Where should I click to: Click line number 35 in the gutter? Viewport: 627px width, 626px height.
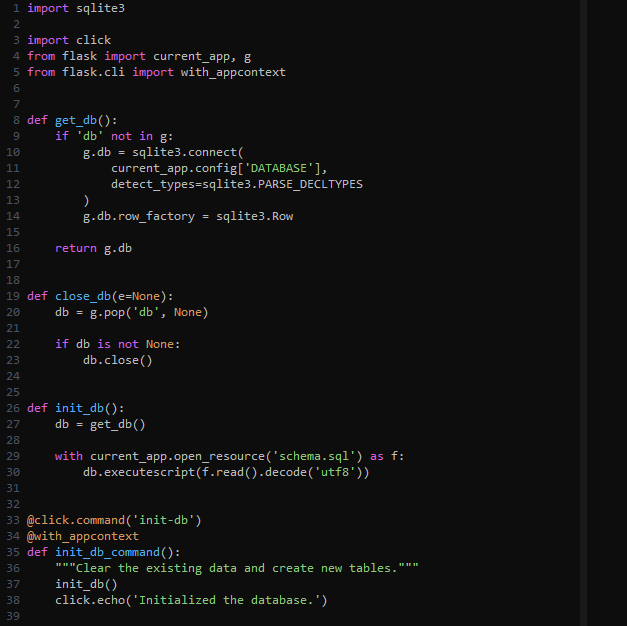click(x=13, y=552)
